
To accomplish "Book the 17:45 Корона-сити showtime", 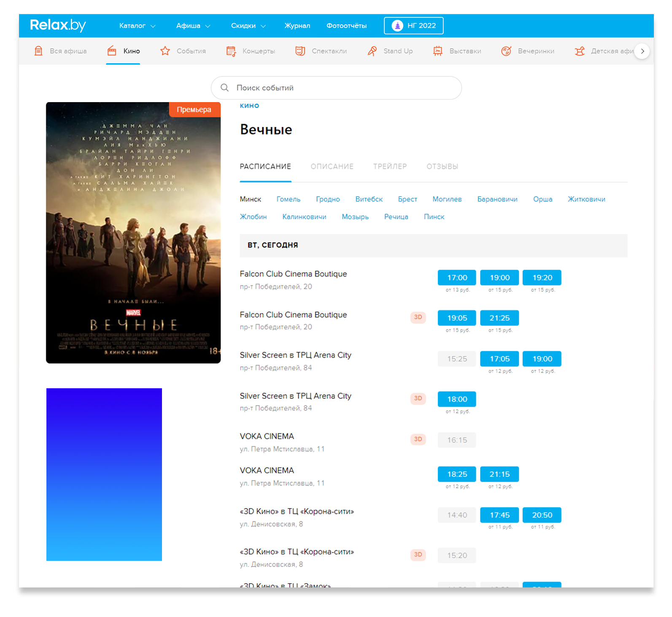I will pos(499,515).
